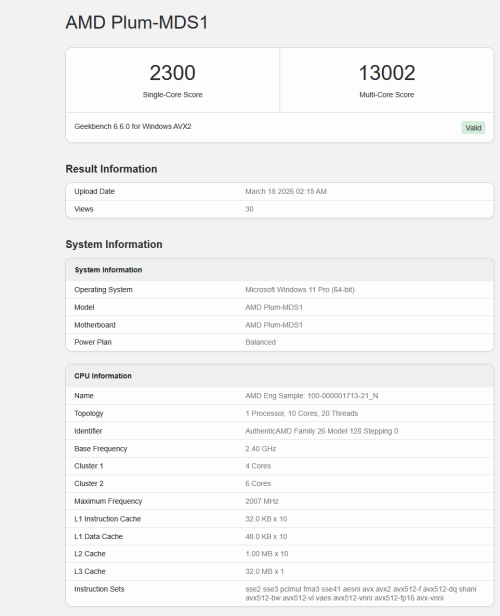The image size is (500, 616).
Task: Click the AMD Plum-MDS1 page title
Action: click(137, 22)
